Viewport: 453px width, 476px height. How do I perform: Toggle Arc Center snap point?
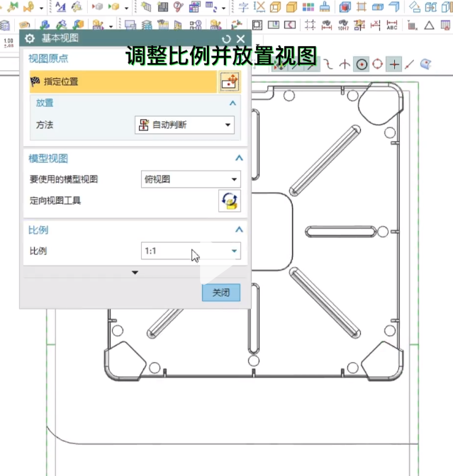pyautogui.click(x=362, y=64)
